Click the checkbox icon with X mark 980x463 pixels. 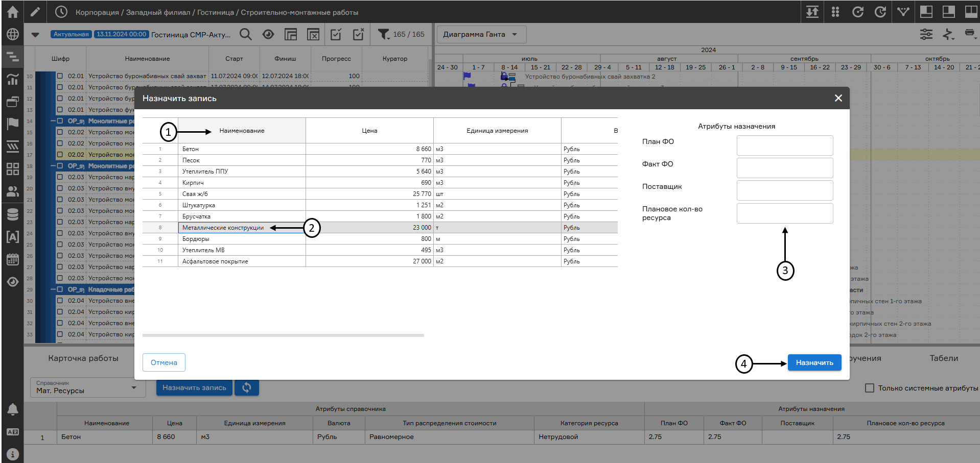click(x=358, y=34)
